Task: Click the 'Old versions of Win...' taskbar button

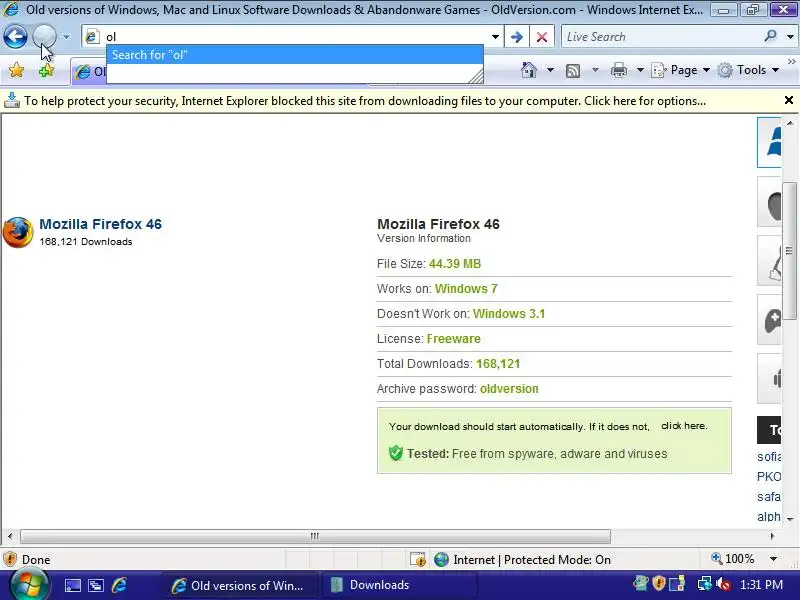Action: 240,585
